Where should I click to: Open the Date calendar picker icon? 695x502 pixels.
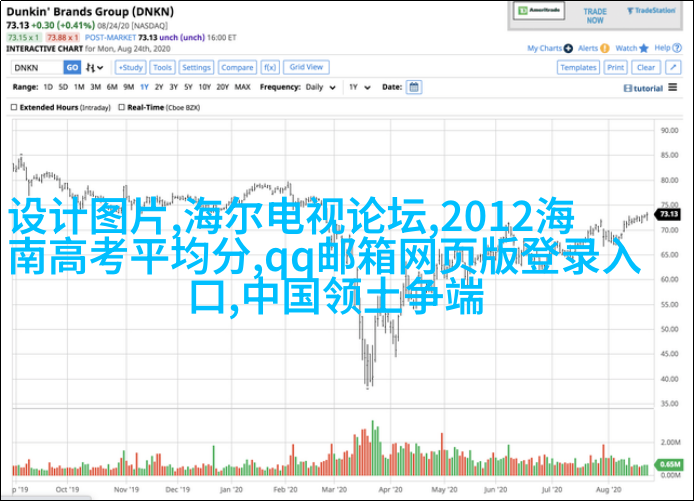pos(414,87)
